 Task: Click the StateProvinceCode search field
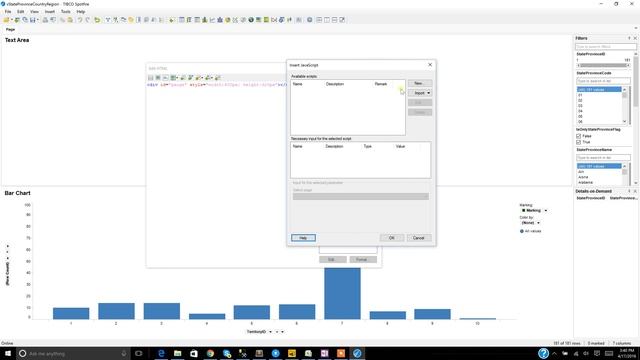pyautogui.click(x=603, y=81)
